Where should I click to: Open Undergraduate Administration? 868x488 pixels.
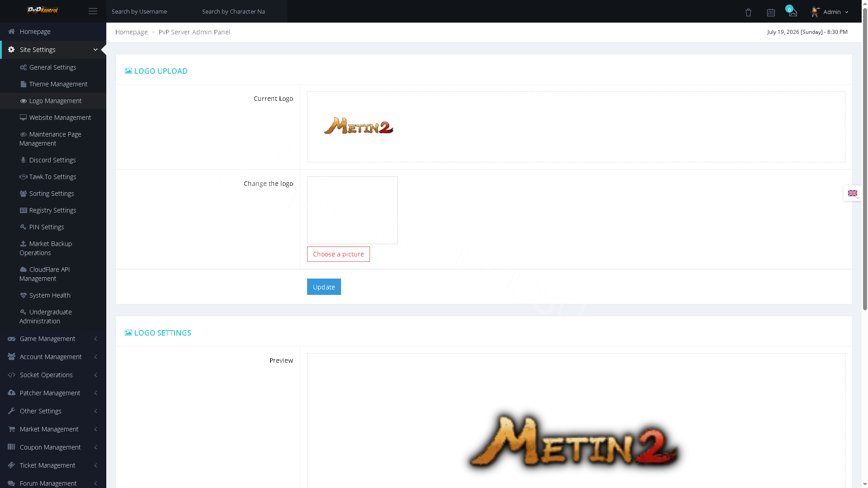[53, 317]
